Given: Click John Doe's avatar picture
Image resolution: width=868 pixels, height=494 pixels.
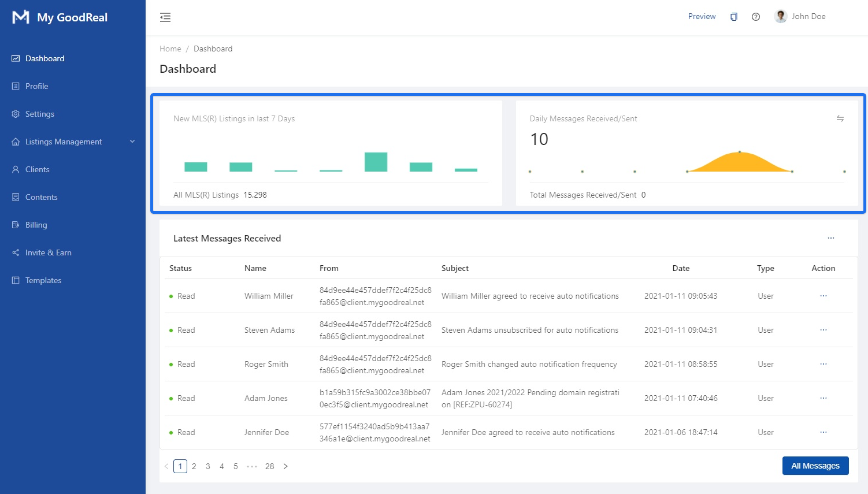Looking at the screenshot, I should point(781,17).
